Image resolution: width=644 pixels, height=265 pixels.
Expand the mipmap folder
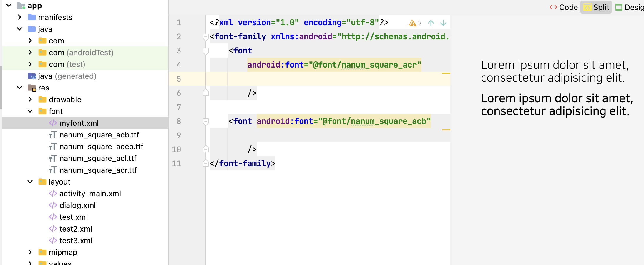click(x=30, y=252)
